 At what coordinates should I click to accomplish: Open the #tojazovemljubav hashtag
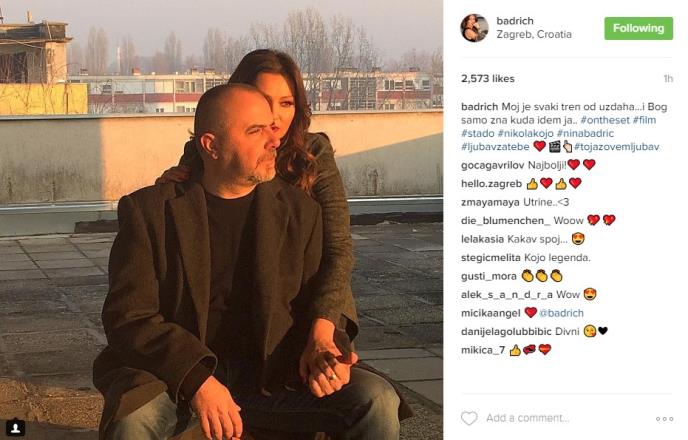pos(616,147)
